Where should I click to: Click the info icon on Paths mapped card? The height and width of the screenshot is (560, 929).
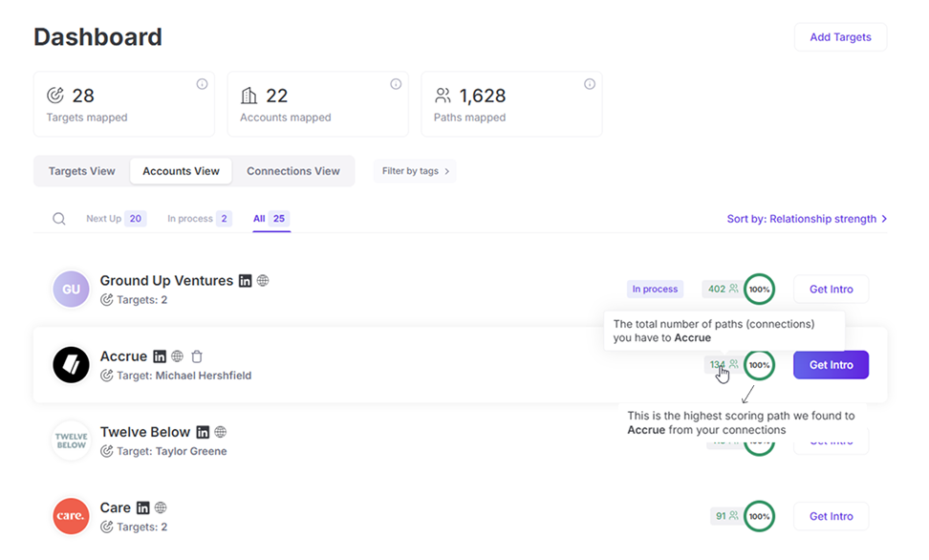(590, 84)
